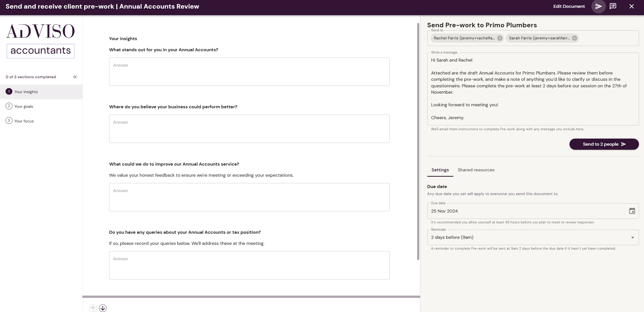Screen dimensions: 644x312
Task: Click Send to 2 people button
Action: 604,144
